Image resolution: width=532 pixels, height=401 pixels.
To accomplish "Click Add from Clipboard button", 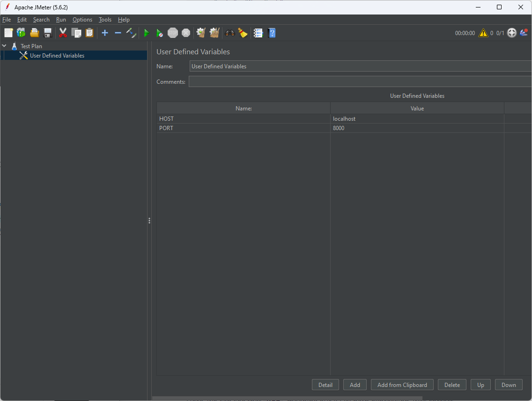I will point(402,385).
